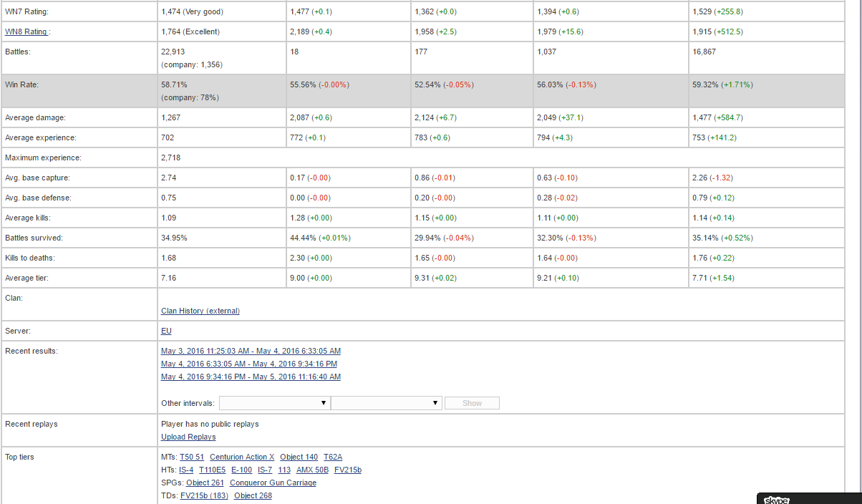Open the Conqueror Gun Carriage link

tap(273, 483)
